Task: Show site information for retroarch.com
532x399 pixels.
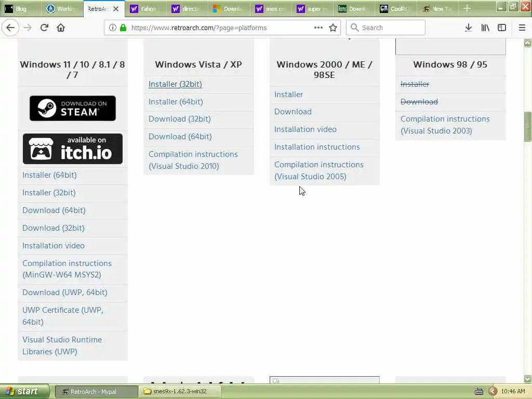Action: tap(112, 28)
